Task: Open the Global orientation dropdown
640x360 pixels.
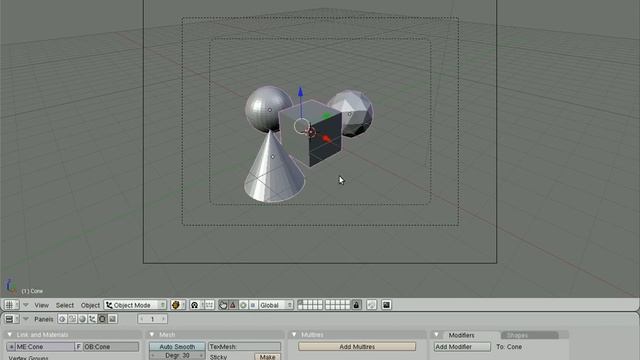Action: [276, 305]
